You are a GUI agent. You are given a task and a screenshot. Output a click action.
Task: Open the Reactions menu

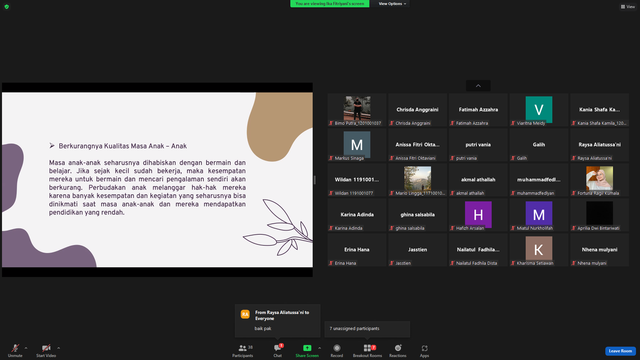click(398, 350)
